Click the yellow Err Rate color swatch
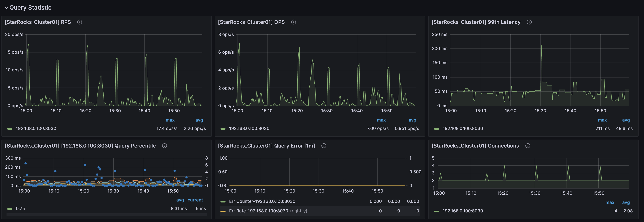 pyautogui.click(x=223, y=211)
